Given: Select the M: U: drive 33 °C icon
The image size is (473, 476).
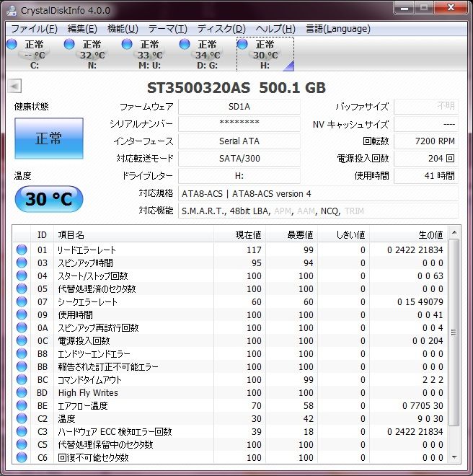Looking at the screenshot, I should [x=127, y=44].
